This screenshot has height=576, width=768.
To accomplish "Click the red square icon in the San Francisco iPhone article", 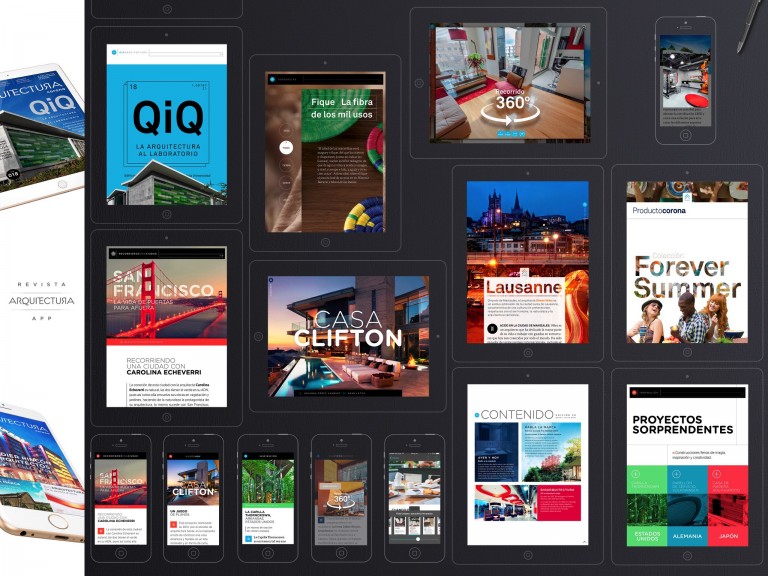I will click(101, 530).
